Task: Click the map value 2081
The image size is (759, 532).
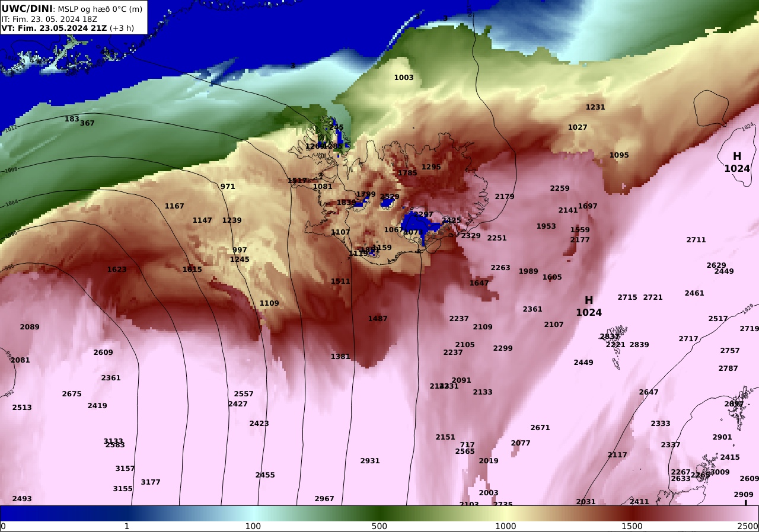Action: click(x=20, y=360)
